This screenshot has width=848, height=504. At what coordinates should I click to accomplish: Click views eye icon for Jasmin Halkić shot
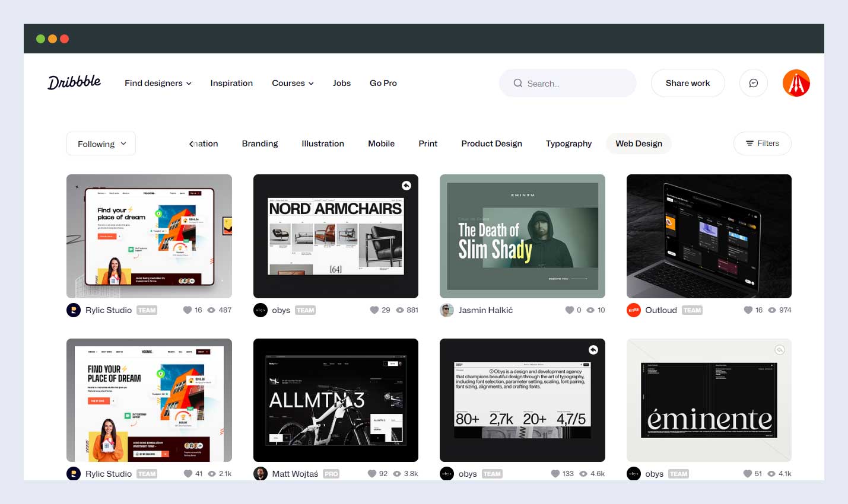[590, 310]
